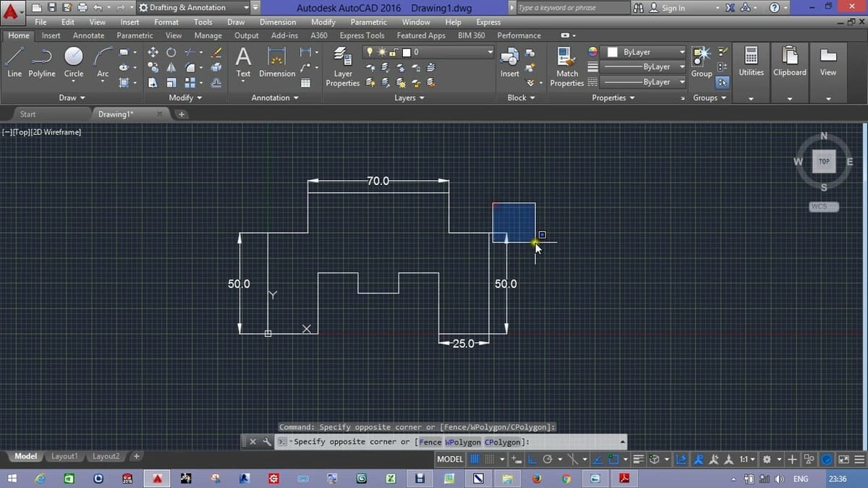
Task: Click the Match Properties tool
Action: 567,67
